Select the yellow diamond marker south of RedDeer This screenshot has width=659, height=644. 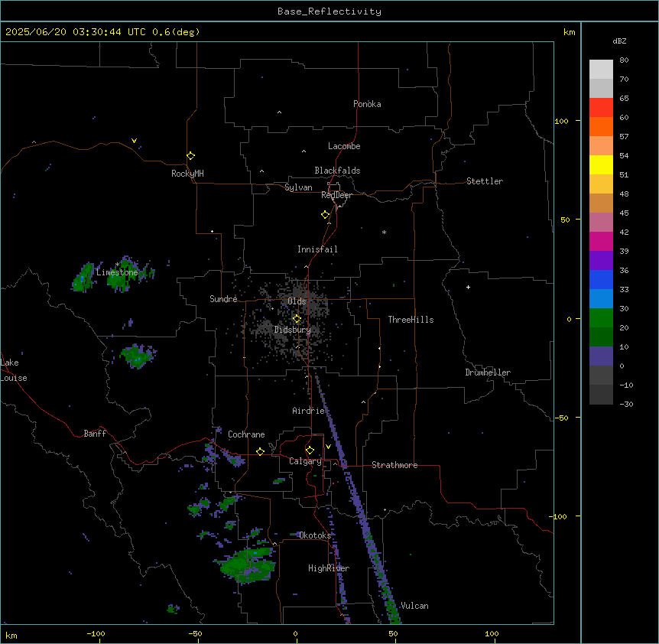coord(325,215)
